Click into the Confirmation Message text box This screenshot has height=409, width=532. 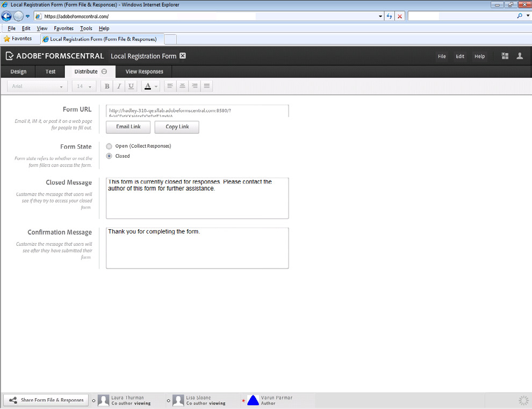pos(197,248)
